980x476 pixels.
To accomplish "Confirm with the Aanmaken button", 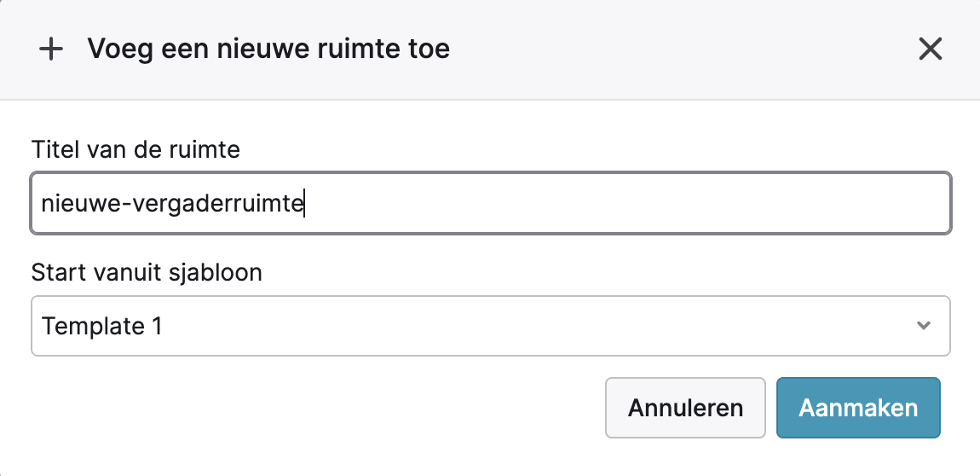I will tap(858, 408).
